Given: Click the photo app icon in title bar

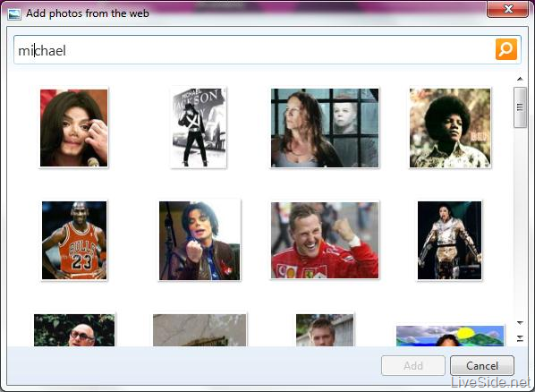Looking at the screenshot, I should (14, 14).
